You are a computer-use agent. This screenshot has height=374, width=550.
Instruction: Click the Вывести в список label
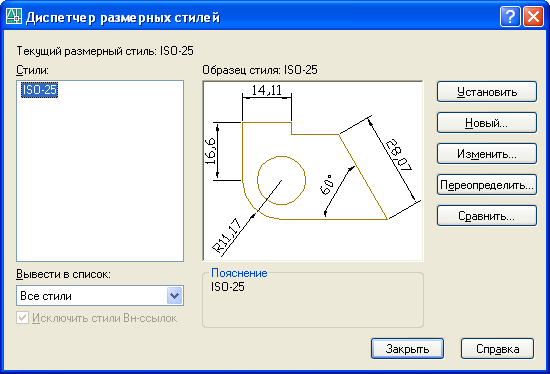coord(63,274)
